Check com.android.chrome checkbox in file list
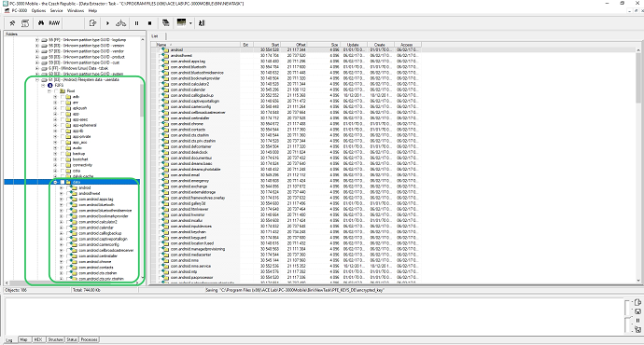644x345 pixels. coord(160,123)
